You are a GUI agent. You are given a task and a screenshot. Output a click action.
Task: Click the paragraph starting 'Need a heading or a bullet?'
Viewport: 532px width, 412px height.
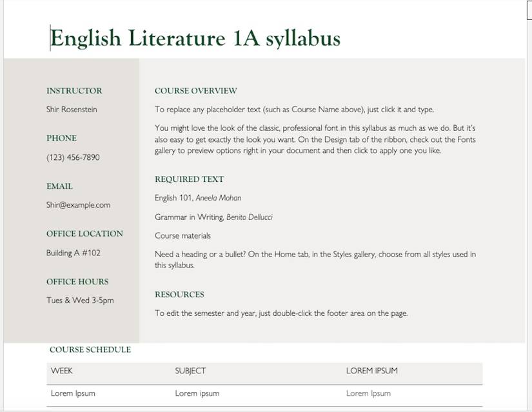click(315, 260)
